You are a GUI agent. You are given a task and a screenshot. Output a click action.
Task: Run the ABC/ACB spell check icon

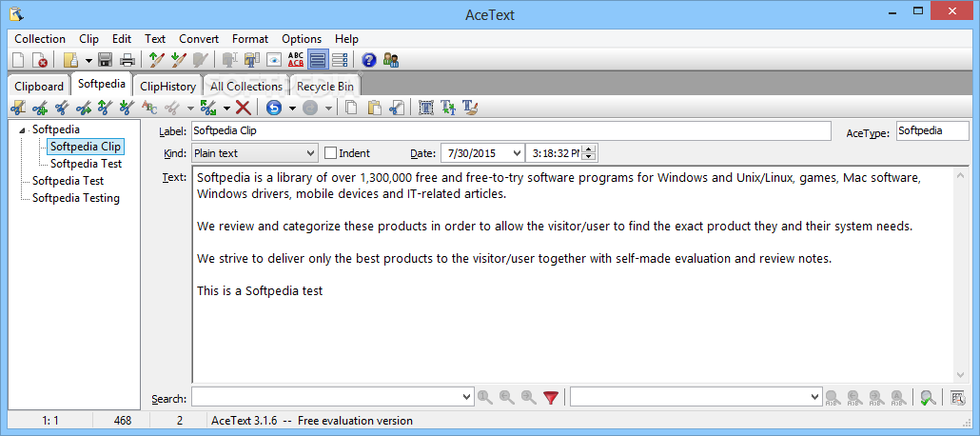(296, 60)
